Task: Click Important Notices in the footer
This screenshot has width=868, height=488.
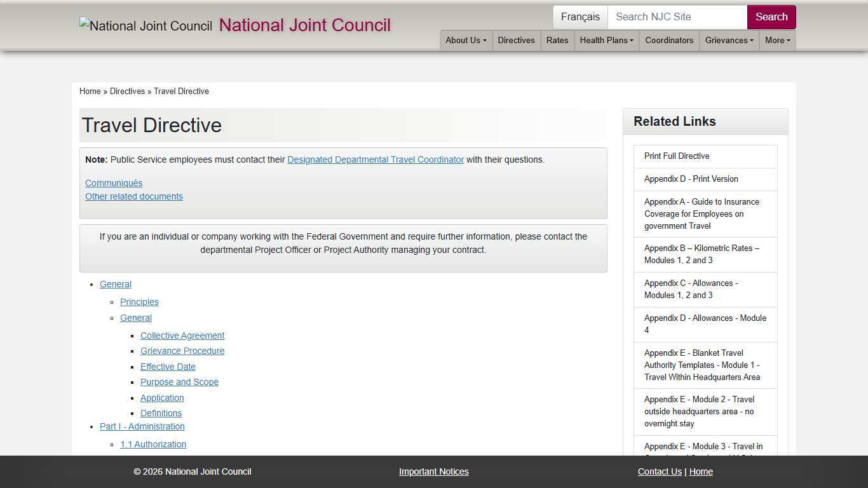Action: (x=434, y=471)
